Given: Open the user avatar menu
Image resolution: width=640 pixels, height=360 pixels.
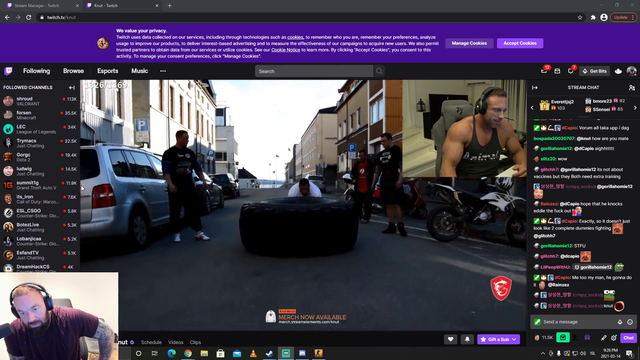Looking at the screenshot, I should (631, 71).
